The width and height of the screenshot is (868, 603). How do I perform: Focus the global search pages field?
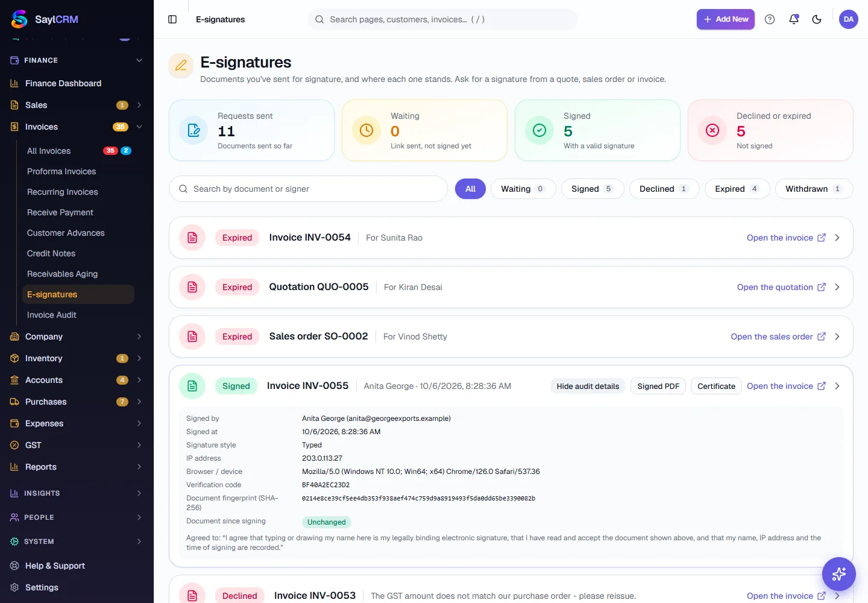coord(442,19)
